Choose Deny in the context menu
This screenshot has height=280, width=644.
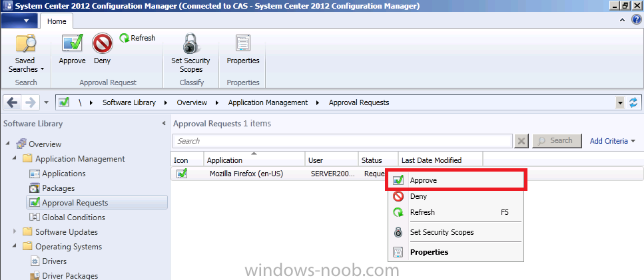(456, 196)
